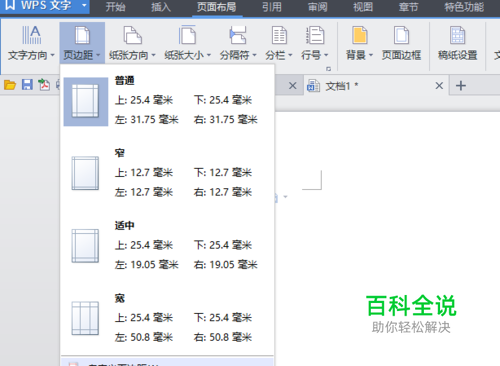Click the text 右: 12.7 毫米
Viewport: 500px width, 366px height.
point(223,192)
